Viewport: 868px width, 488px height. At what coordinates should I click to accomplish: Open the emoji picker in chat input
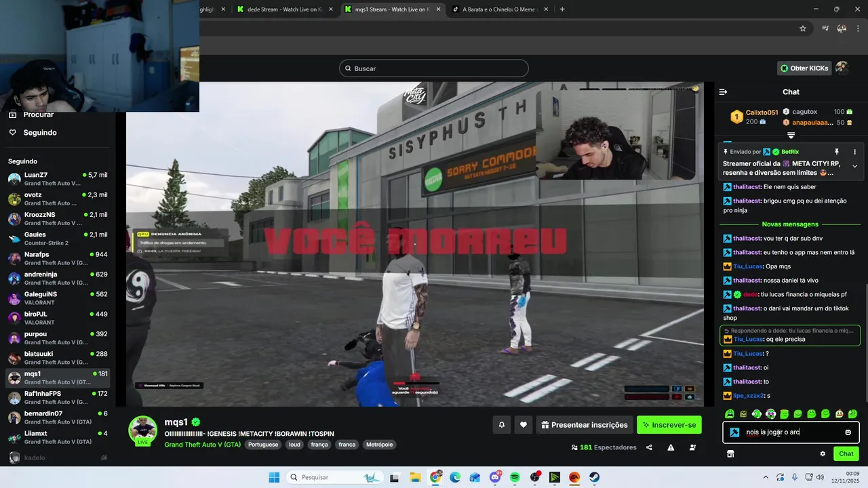[848, 432]
